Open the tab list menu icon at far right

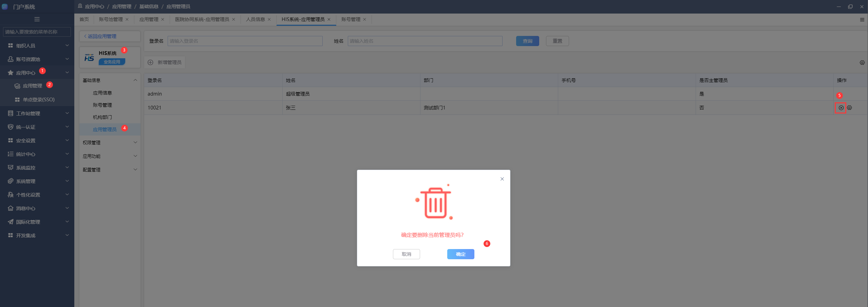point(862,20)
